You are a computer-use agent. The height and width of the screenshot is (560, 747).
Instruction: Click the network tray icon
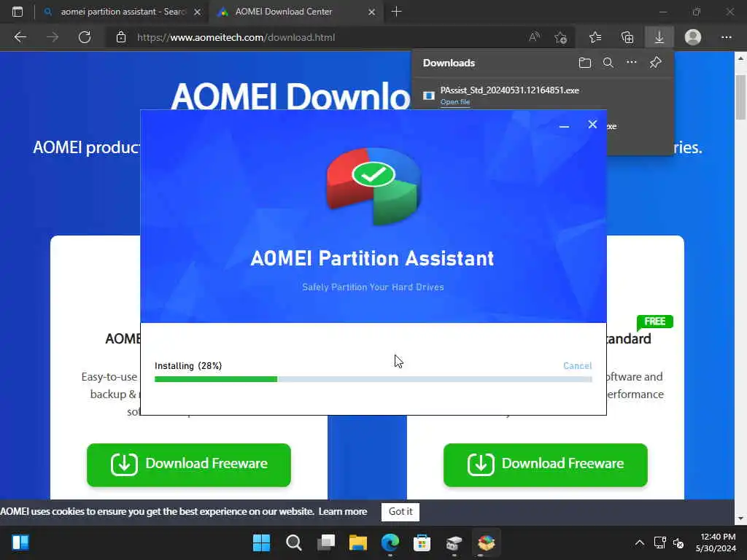[x=659, y=542]
